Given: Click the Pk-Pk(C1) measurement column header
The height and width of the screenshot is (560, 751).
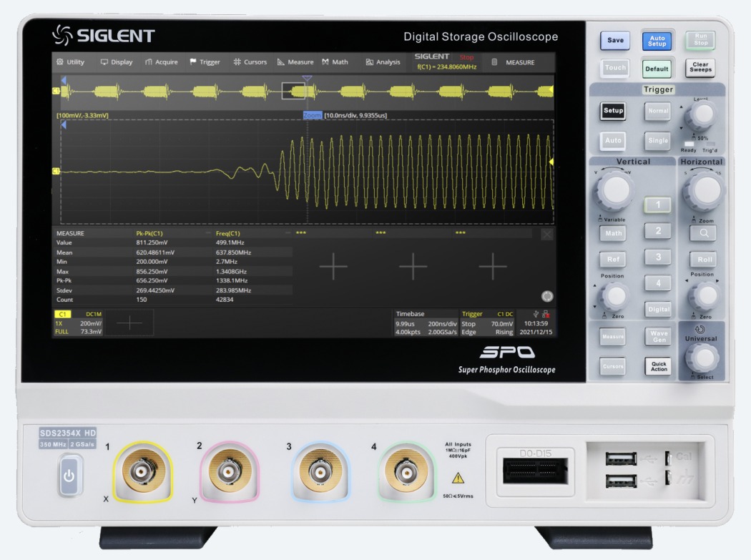Looking at the screenshot, I should click(x=149, y=233).
